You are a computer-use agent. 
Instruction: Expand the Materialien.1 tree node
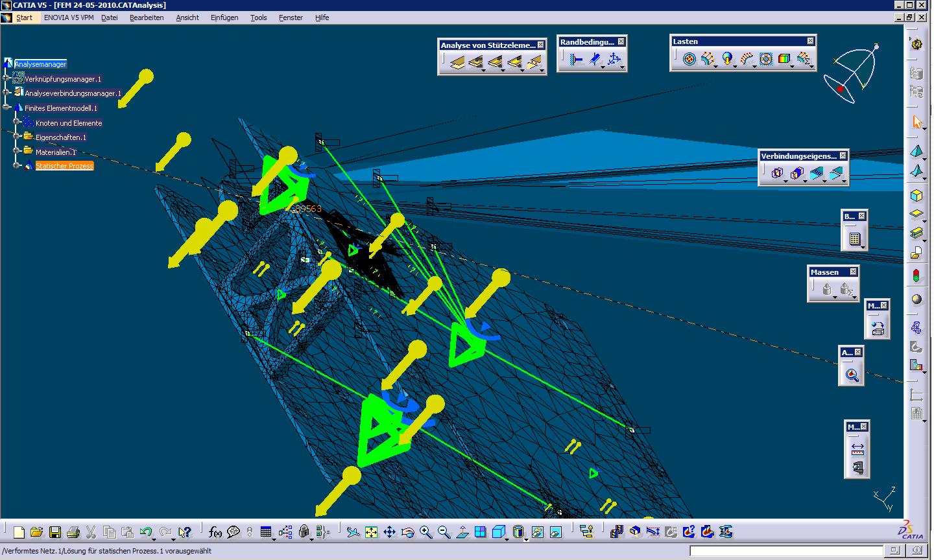17,151
